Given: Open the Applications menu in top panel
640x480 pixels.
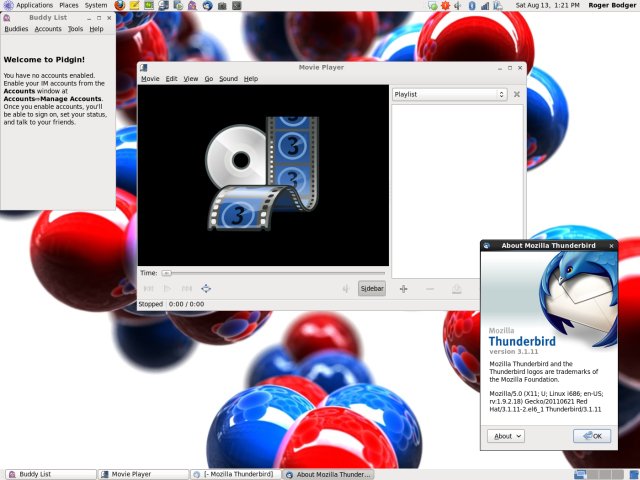Looking at the screenshot, I should point(34,6).
